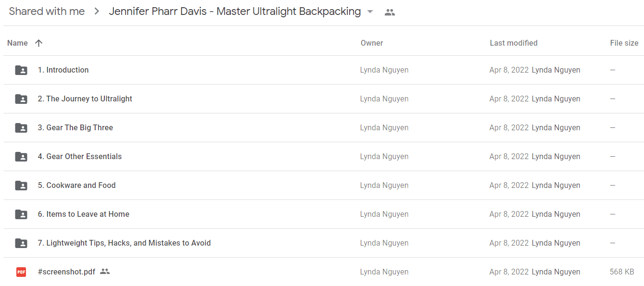The height and width of the screenshot is (286, 644).
Task: Click the folder icon for 6. Items to Leave at Home
Action: click(21, 214)
